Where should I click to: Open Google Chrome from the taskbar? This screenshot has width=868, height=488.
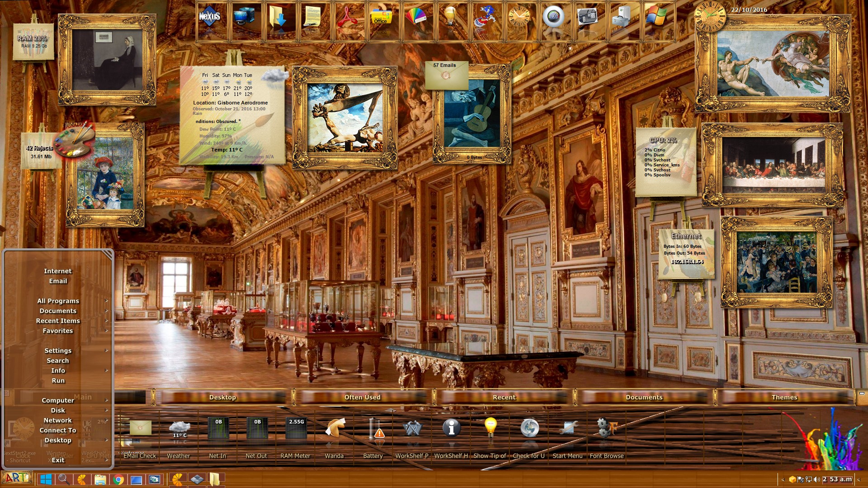pos(119,479)
